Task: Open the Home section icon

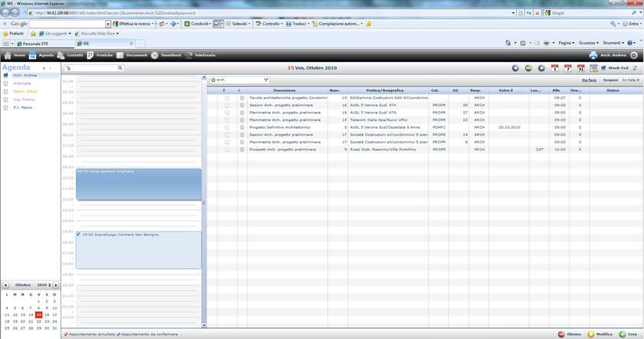Action: pyautogui.click(x=8, y=55)
